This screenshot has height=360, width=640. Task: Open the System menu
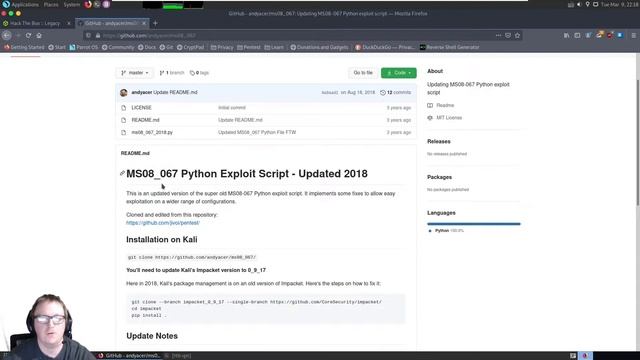click(72, 4)
